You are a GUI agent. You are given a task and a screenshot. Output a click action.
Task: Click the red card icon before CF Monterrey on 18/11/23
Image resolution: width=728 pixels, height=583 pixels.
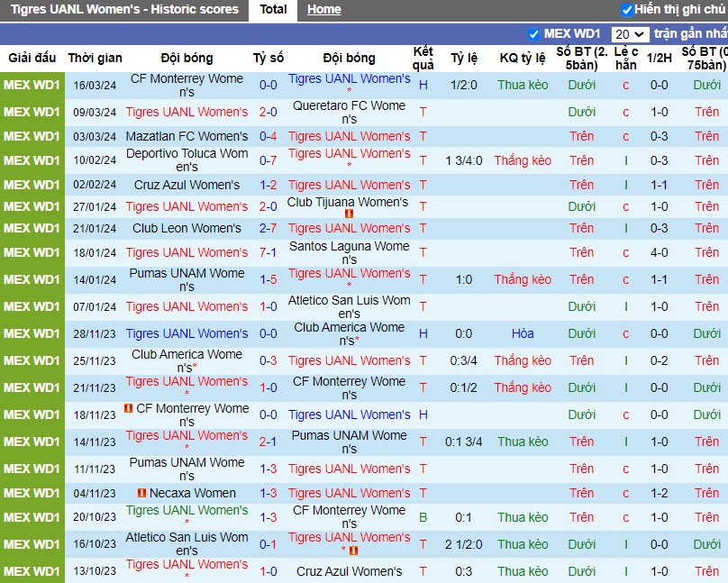pyautogui.click(x=129, y=408)
